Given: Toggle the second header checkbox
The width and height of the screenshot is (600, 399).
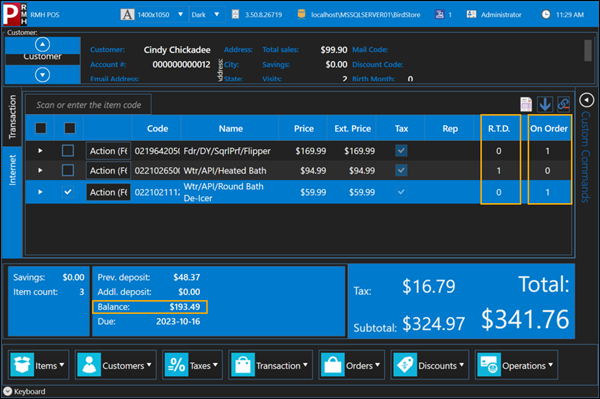Looking at the screenshot, I should coord(69,128).
